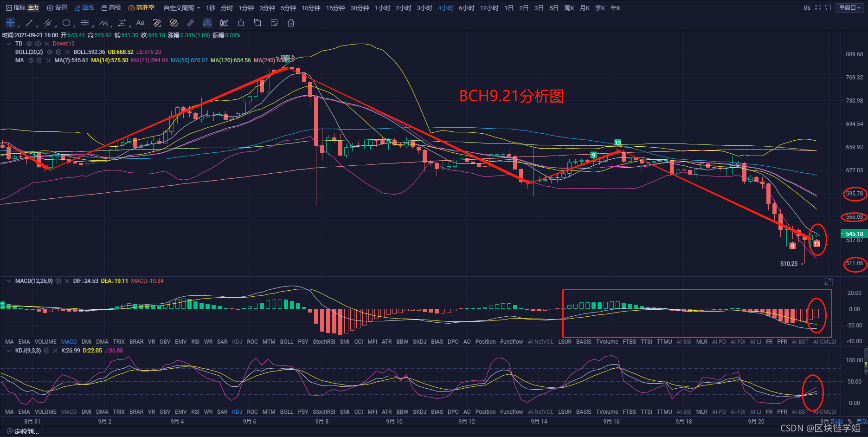The image size is (868, 437).
Task: Click the candlestick range tool icon
Action: point(224,23)
